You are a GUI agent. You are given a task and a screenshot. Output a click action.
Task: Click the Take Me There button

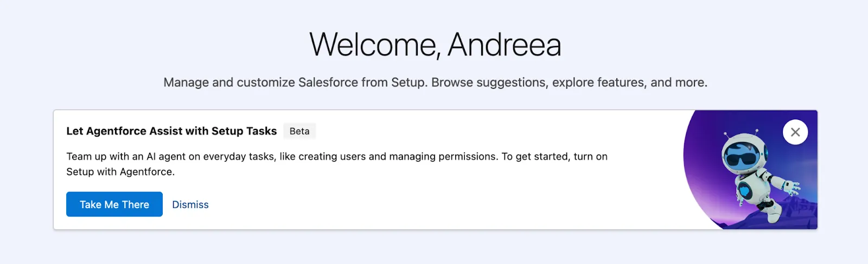tap(114, 204)
